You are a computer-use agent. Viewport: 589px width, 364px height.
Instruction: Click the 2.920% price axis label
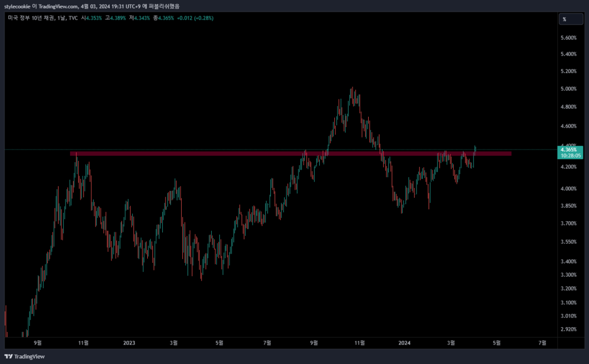(x=568, y=329)
